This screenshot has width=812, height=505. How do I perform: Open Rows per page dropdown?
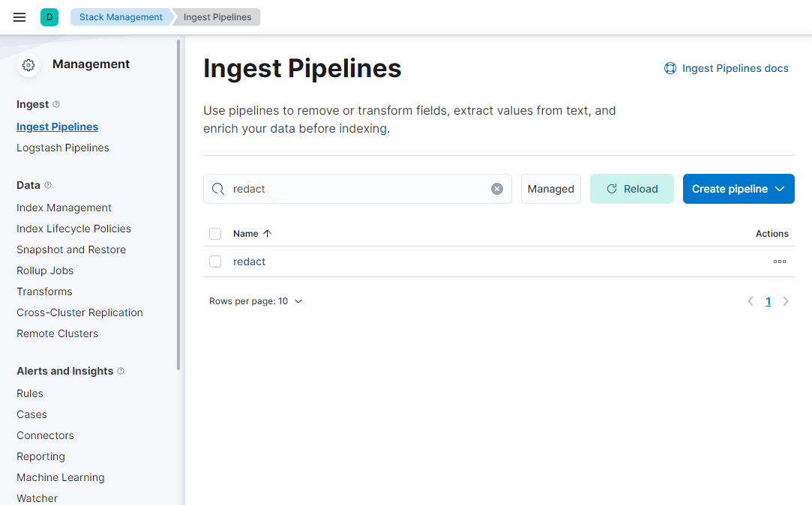(256, 301)
